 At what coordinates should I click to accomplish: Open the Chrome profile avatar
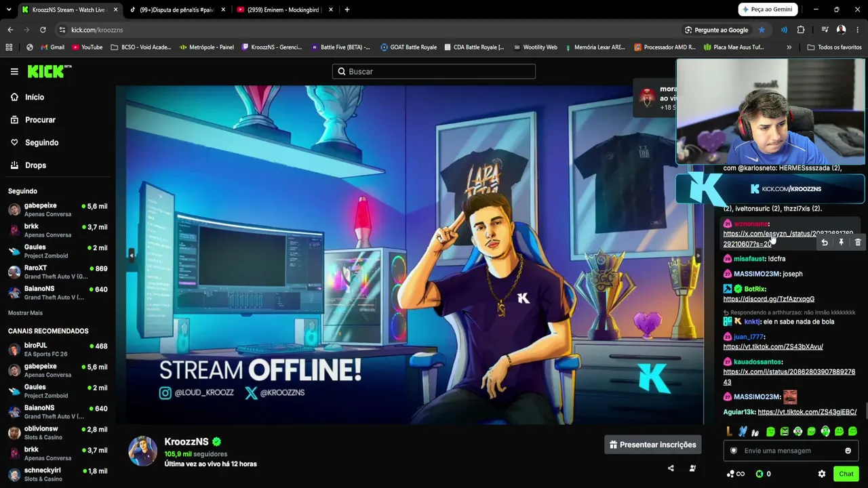[841, 30]
